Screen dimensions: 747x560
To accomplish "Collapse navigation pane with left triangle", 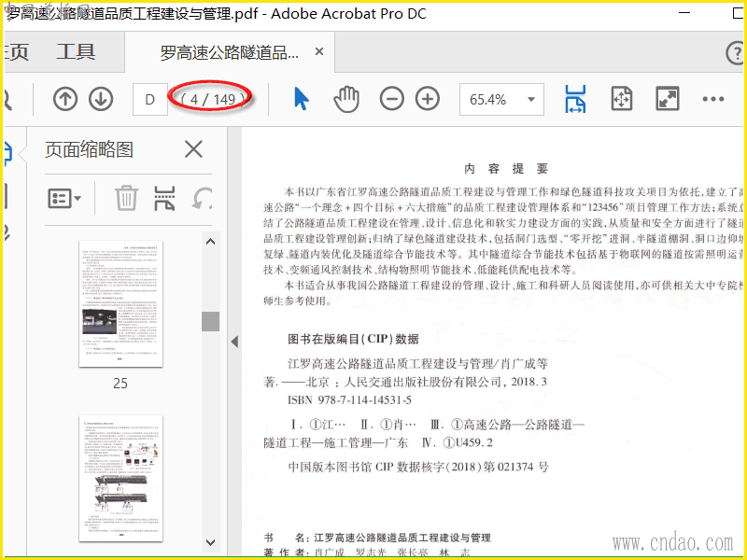I will click(x=234, y=342).
